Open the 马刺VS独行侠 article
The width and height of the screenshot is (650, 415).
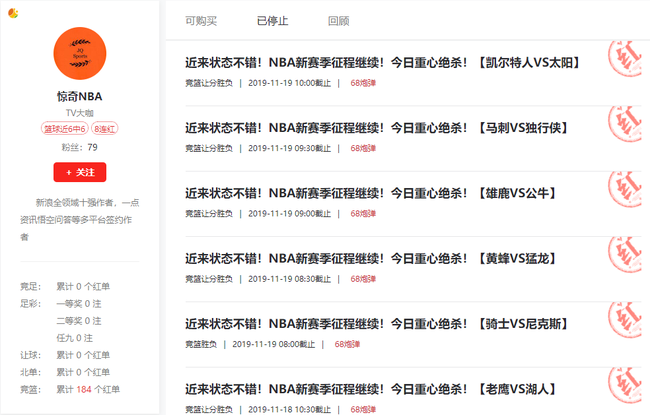[x=376, y=128]
